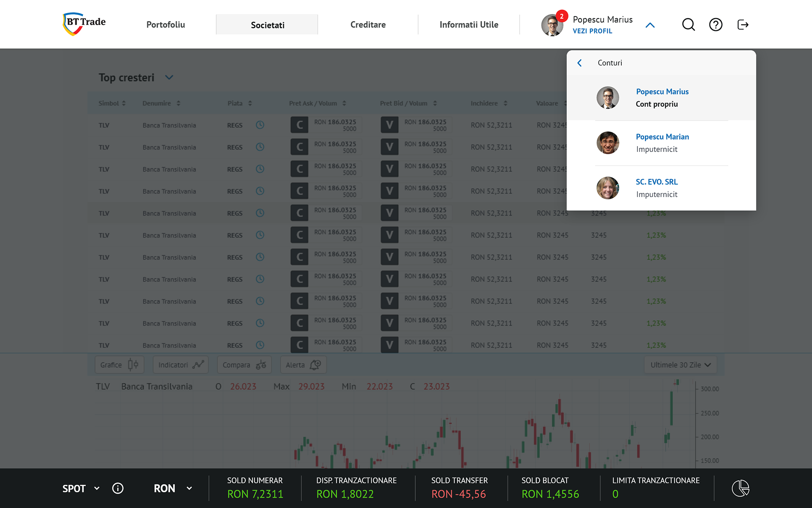Set an alert with Alerta button
The image size is (812, 508).
click(x=303, y=364)
